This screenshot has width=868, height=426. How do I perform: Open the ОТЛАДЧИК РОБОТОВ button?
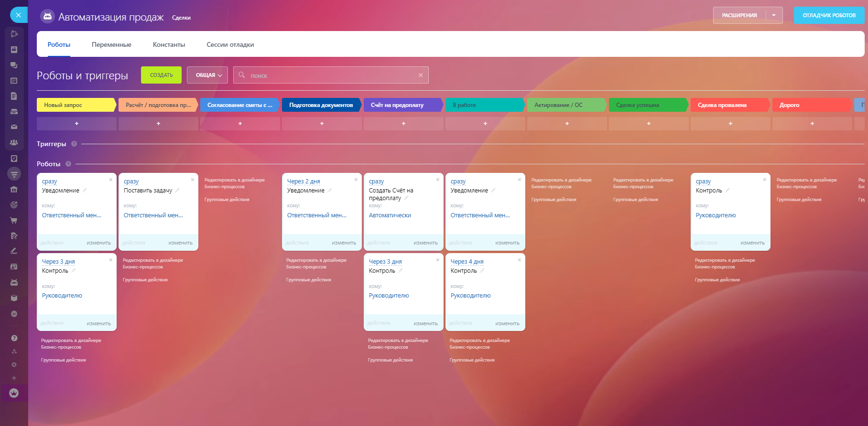tap(829, 15)
